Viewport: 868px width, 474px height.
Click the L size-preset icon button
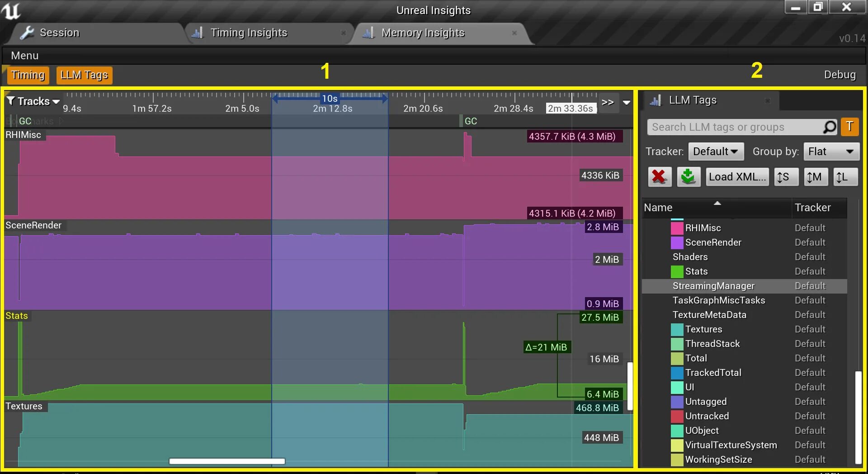[845, 177]
